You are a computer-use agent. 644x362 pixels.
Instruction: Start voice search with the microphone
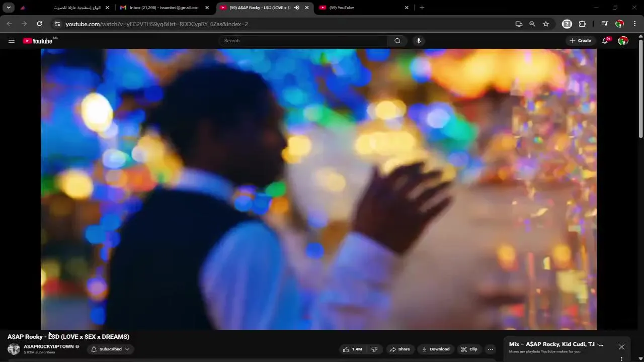pyautogui.click(x=418, y=41)
